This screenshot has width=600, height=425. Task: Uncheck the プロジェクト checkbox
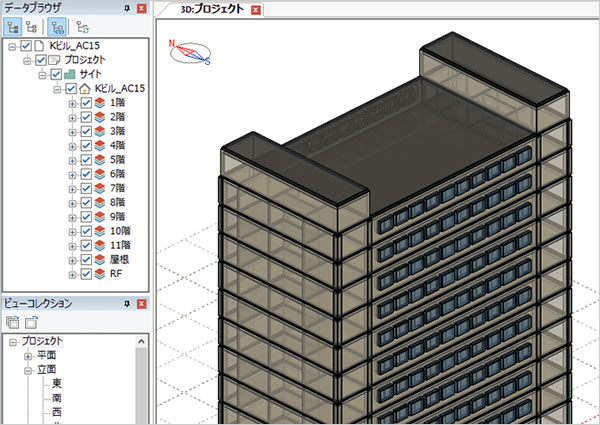coord(41,60)
